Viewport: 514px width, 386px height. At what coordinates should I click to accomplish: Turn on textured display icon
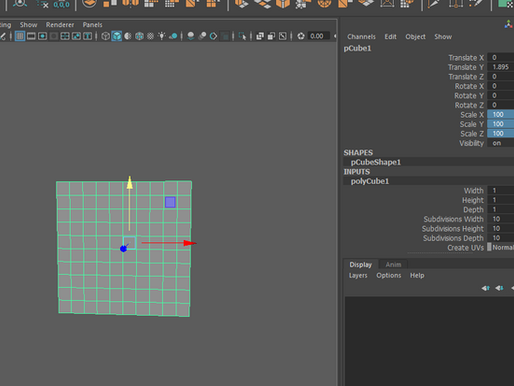151,36
